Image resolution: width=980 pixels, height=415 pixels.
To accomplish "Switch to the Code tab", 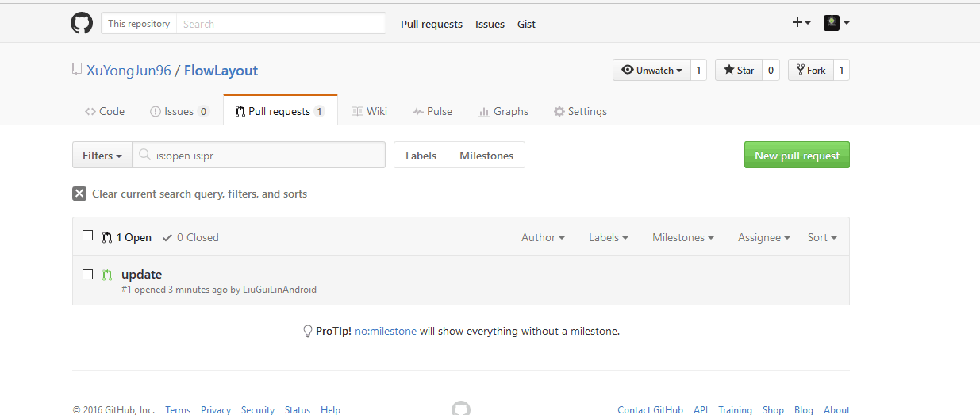I will (x=105, y=111).
